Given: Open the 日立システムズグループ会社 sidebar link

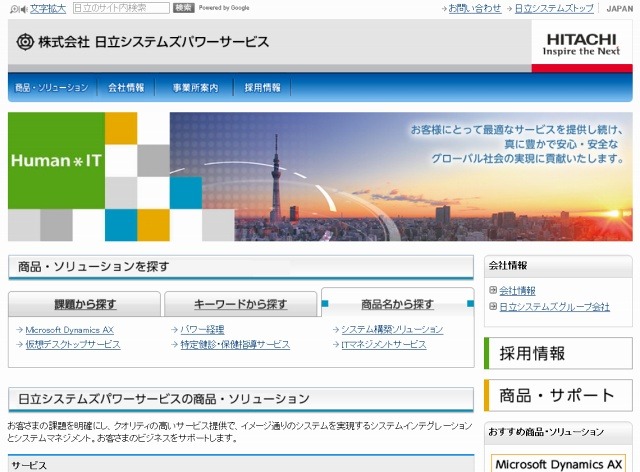Looking at the screenshot, I should tap(554, 307).
